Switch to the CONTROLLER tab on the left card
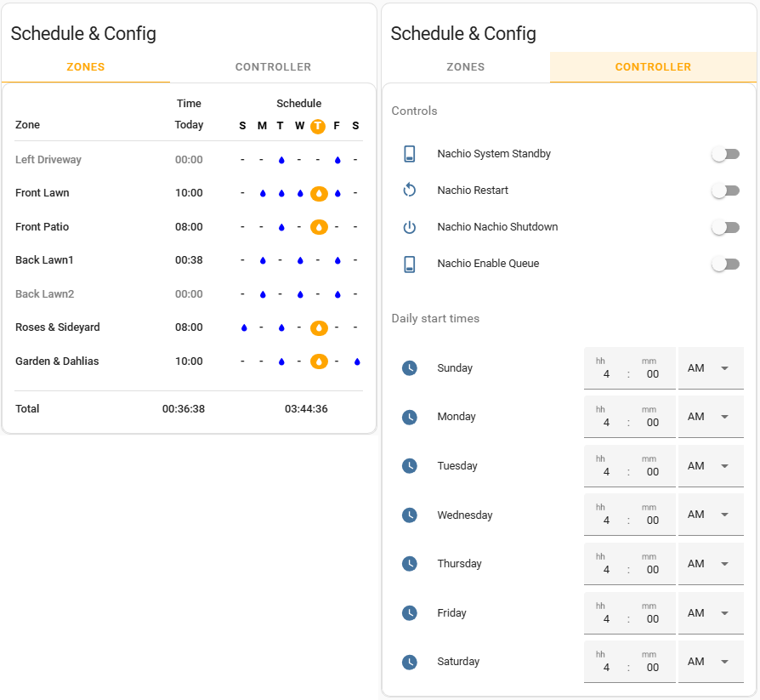This screenshot has height=700, width=760. coord(273,66)
